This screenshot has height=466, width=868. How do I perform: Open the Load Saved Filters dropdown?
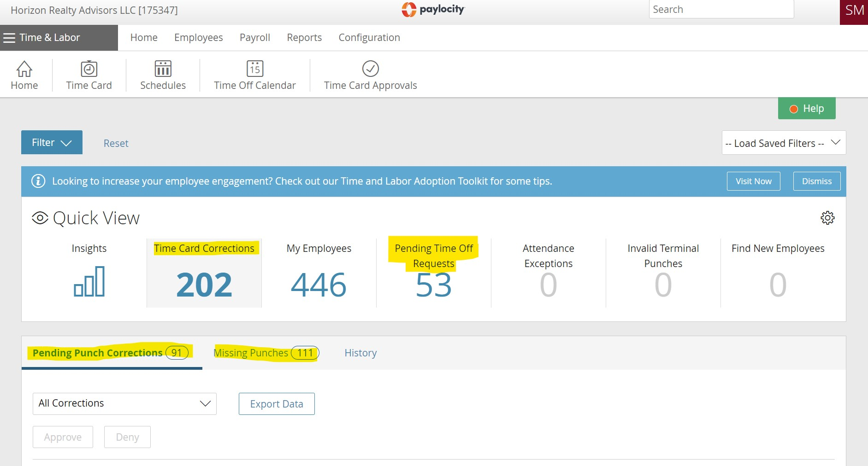point(784,143)
